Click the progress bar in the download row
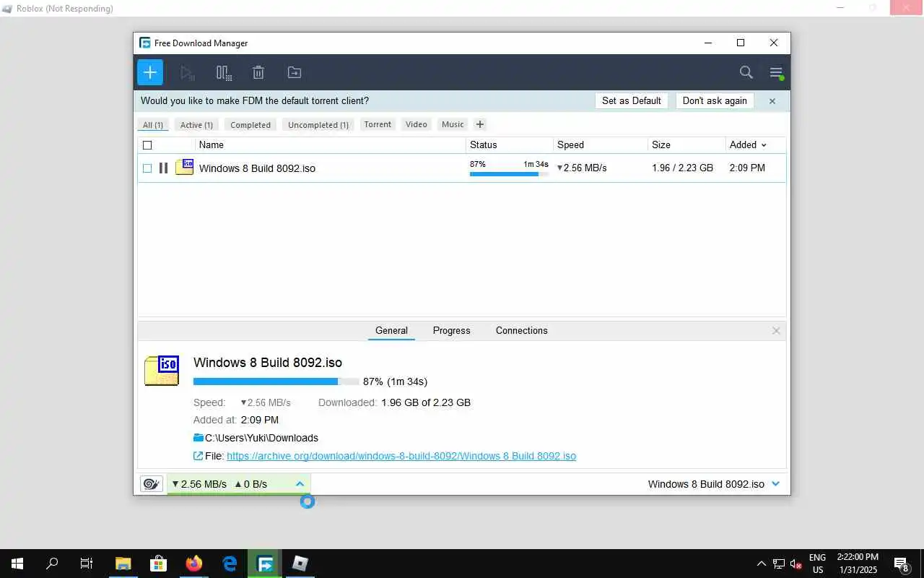The image size is (924, 578). [x=510, y=174]
